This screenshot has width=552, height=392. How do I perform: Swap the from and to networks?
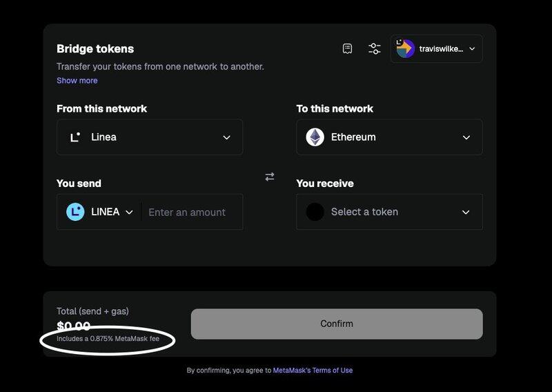coord(270,177)
